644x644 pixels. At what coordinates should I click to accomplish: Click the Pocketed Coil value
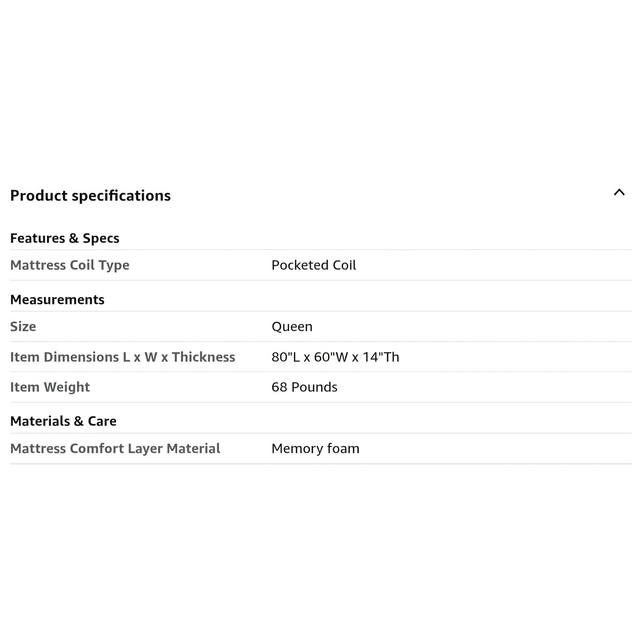(x=314, y=265)
